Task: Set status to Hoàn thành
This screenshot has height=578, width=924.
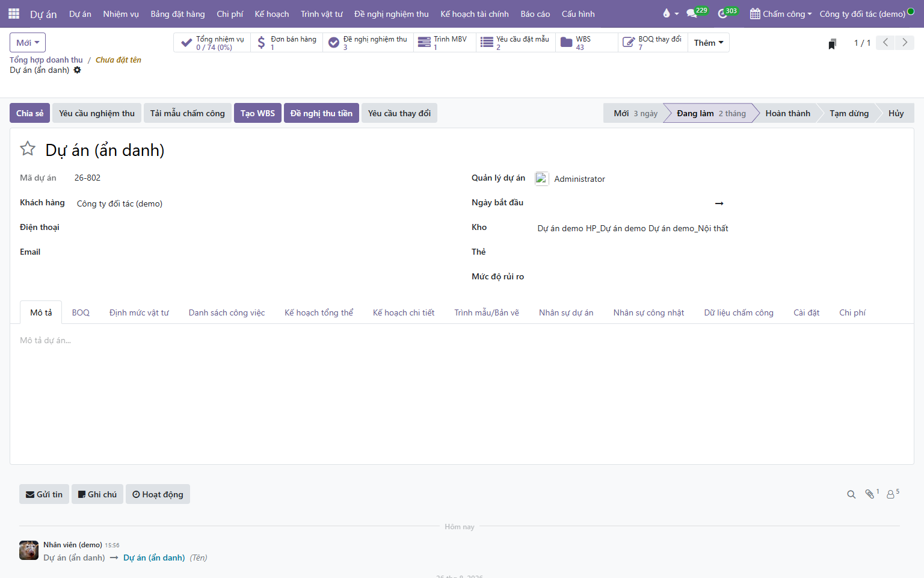Action: [x=787, y=113]
